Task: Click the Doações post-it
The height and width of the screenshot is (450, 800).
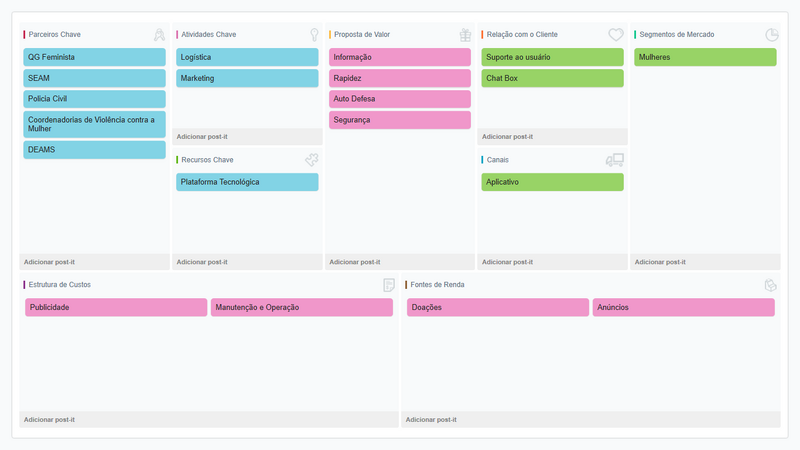Action: point(497,307)
